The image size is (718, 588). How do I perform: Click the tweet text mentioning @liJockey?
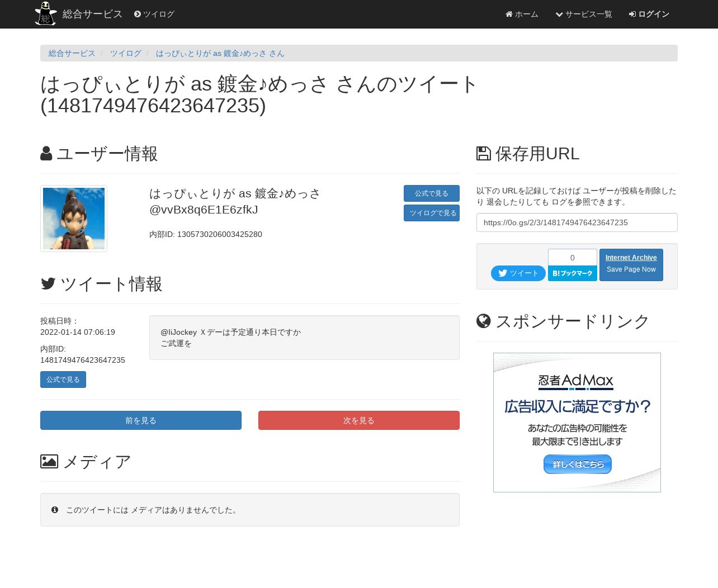click(x=230, y=338)
